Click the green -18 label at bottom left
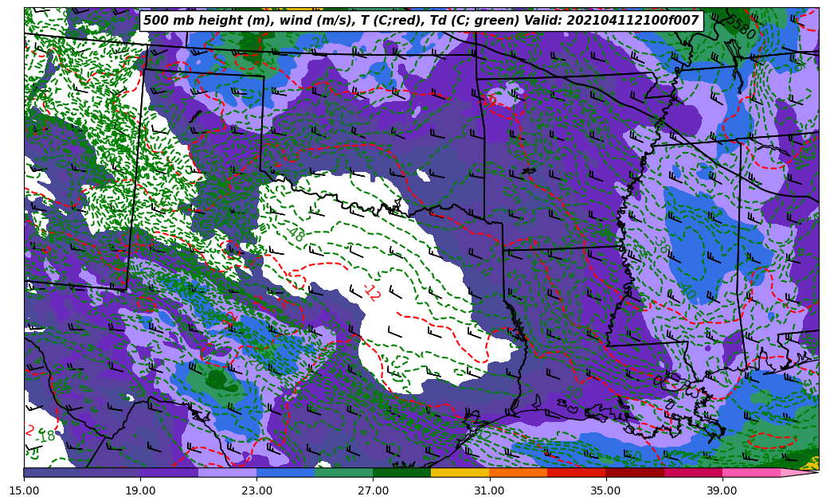Image resolution: width=826 pixels, height=504 pixels. (x=45, y=436)
